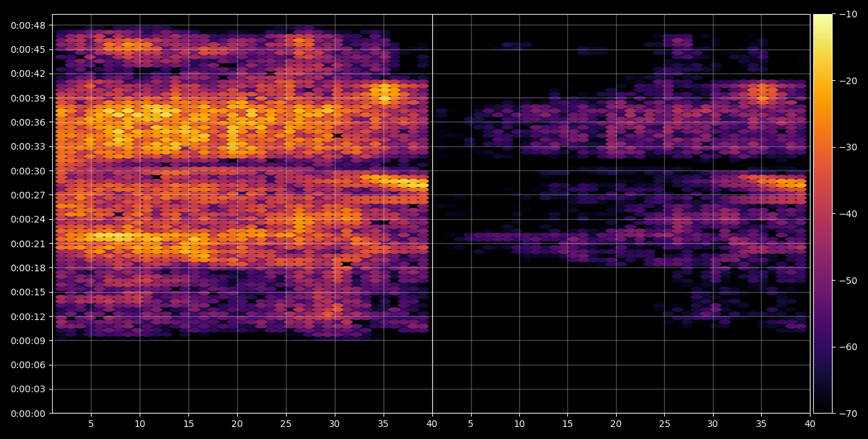Click the inferno gradient colorbar
This screenshot has width=868, height=439.
pos(823,214)
